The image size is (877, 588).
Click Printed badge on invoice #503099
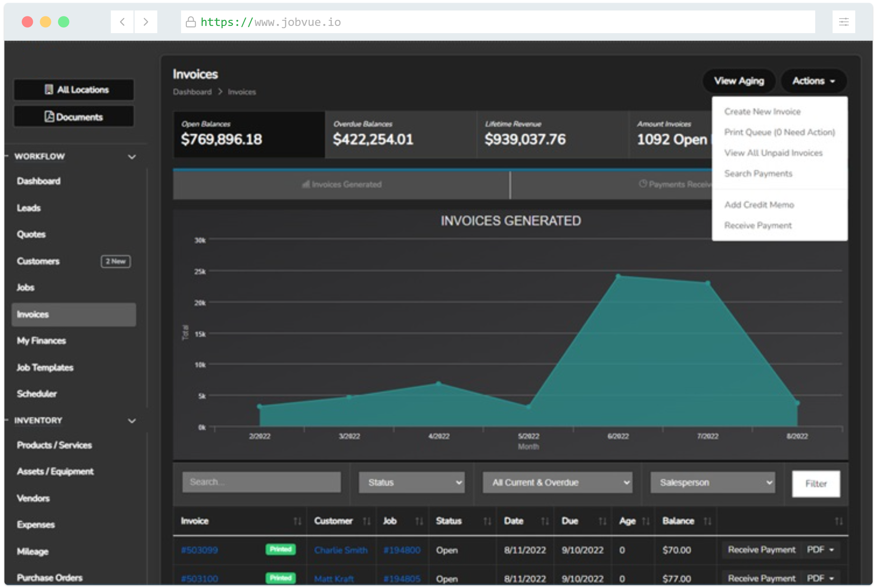coord(281,549)
